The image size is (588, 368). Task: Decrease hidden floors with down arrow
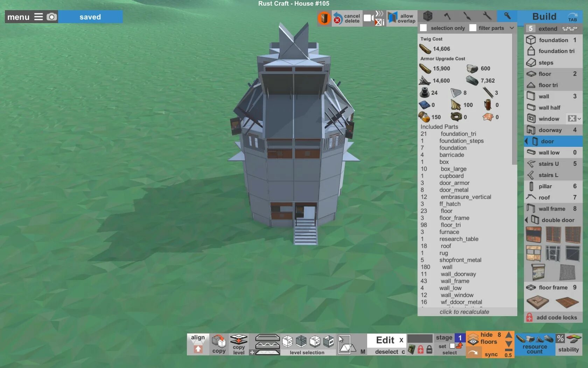509,344
